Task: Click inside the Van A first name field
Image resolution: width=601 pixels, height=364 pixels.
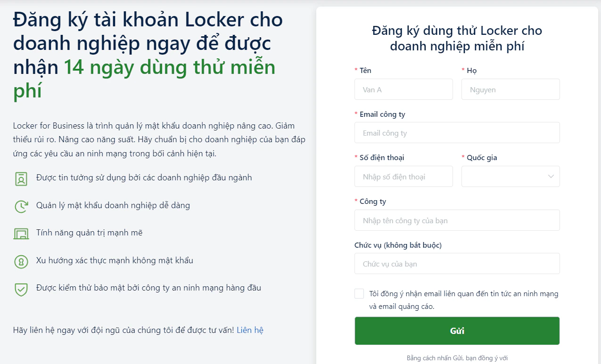Action: click(x=403, y=89)
